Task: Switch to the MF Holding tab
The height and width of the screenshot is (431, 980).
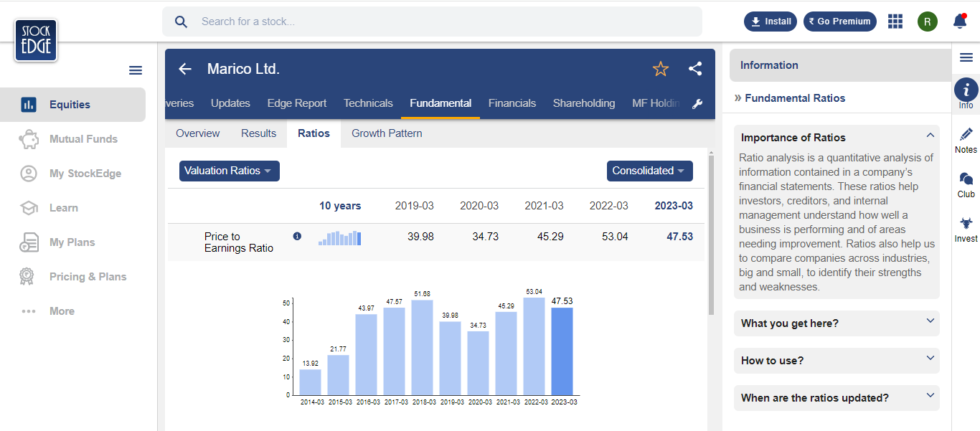Action: click(656, 103)
